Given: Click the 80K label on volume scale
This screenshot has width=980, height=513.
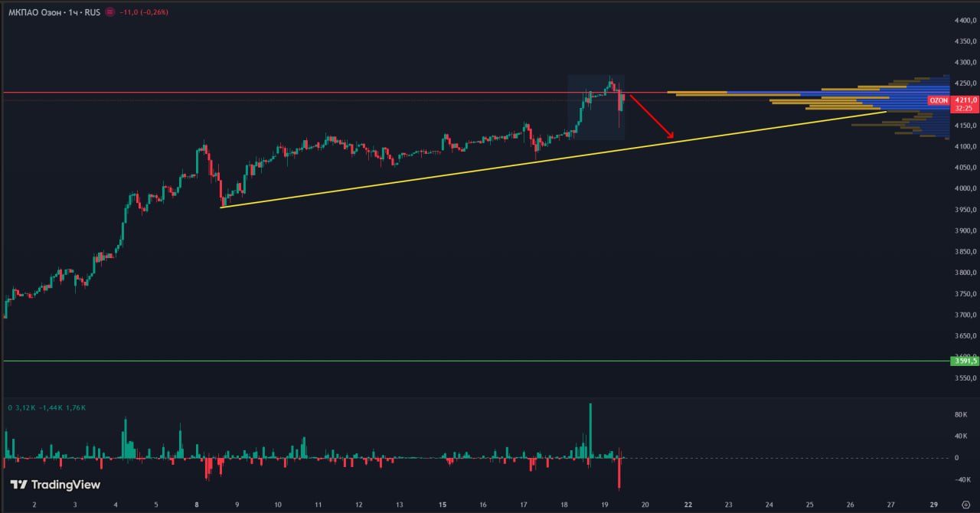Looking at the screenshot, I should click(961, 415).
